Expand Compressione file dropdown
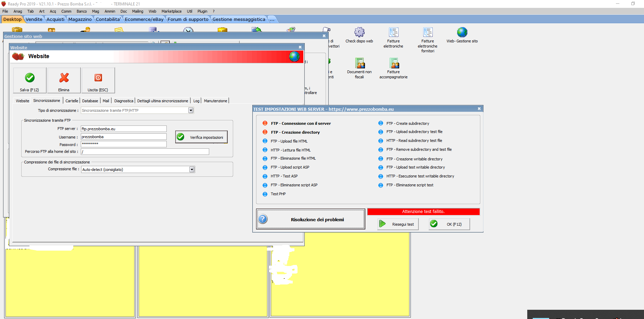Viewport: 644px width, 319px height. (x=192, y=170)
